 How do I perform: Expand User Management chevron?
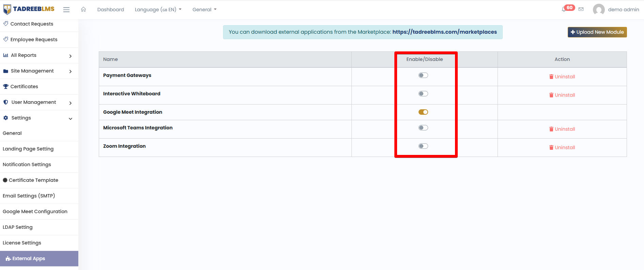[x=70, y=103]
